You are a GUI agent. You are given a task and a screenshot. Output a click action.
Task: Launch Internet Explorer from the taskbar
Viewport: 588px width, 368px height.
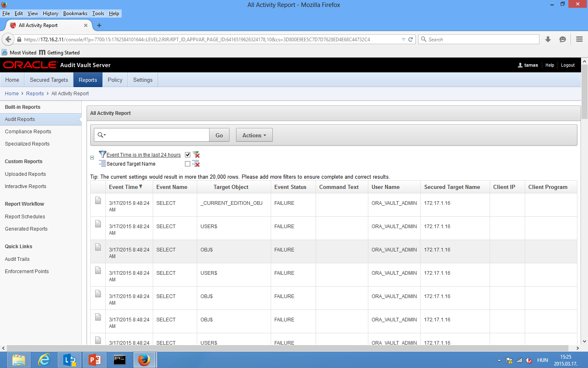pos(44,360)
